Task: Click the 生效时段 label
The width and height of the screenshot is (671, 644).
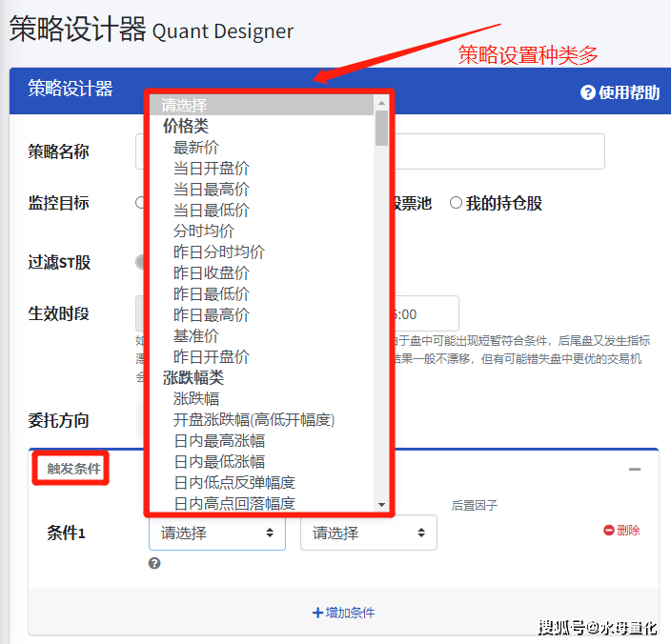Action: [59, 313]
